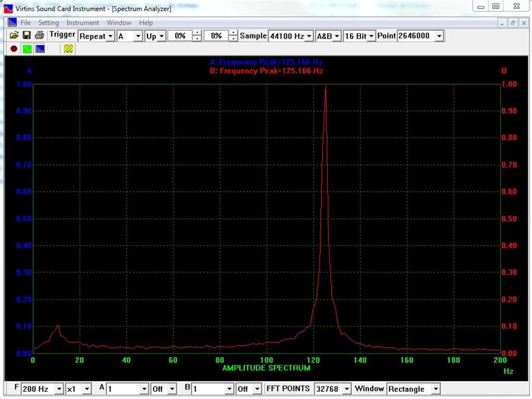Restore the inner Spectrum Analyzer child window
This screenshot has height=399, width=532.
click(512, 23)
